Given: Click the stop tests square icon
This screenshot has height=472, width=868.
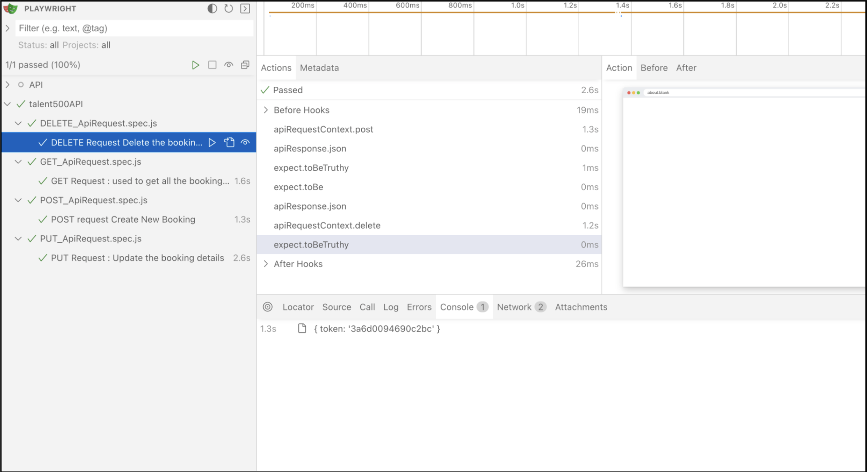Looking at the screenshot, I should click(x=212, y=65).
